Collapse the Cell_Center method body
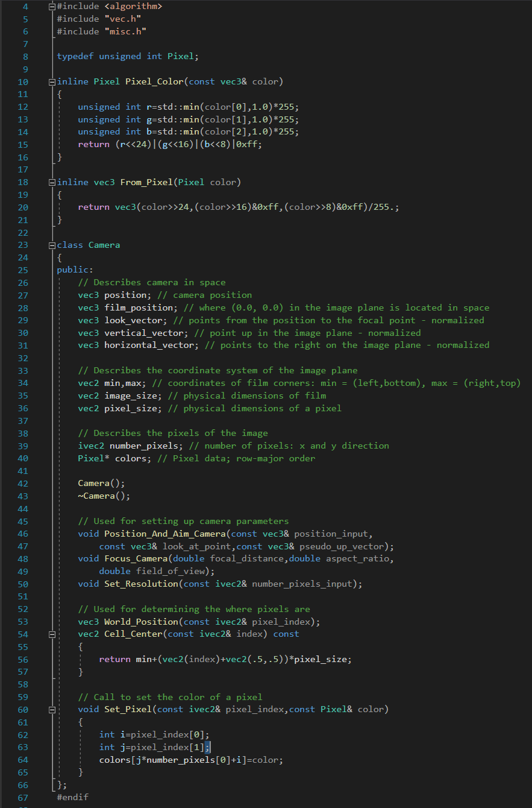The image size is (532, 808). tap(52, 634)
